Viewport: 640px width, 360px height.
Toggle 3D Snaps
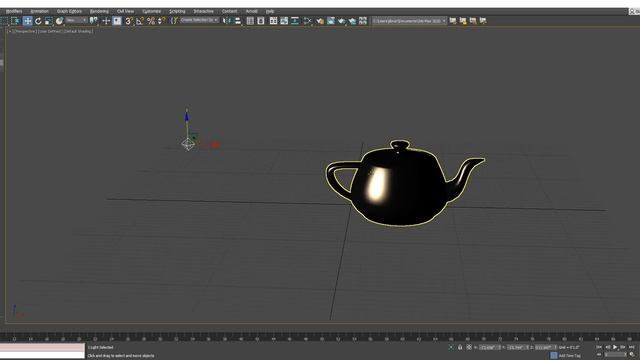(x=129, y=21)
